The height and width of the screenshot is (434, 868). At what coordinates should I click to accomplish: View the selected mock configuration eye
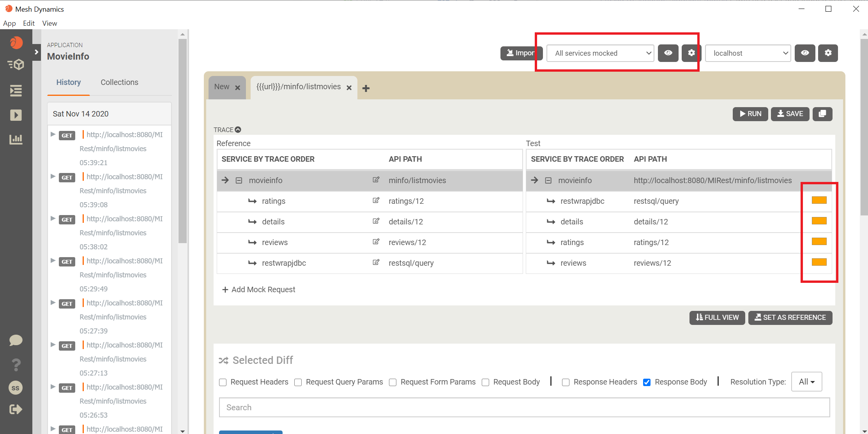click(668, 53)
